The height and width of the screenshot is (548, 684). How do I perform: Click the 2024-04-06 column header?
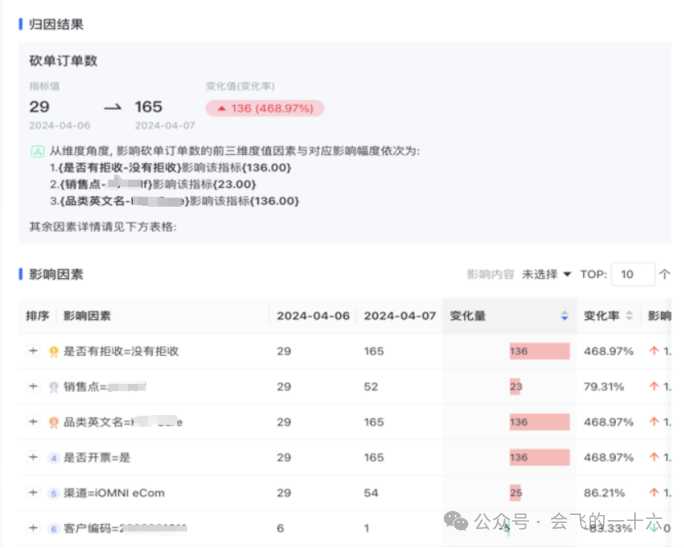(x=313, y=315)
